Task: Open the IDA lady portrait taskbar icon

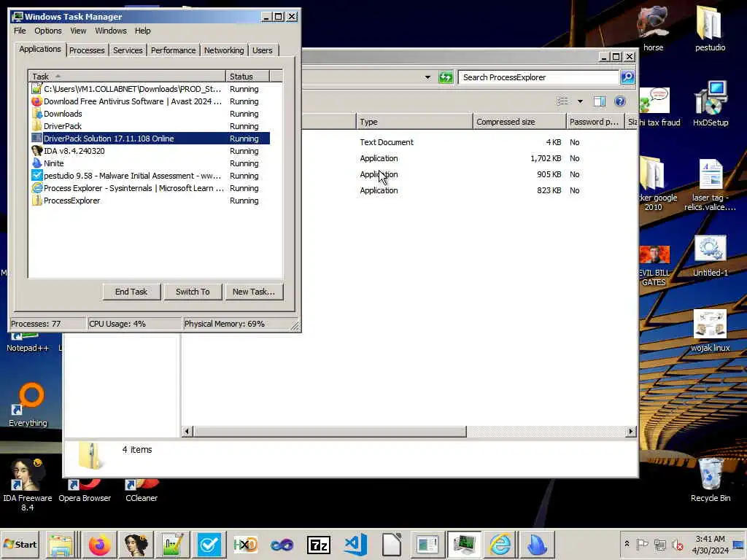Action: point(136,544)
